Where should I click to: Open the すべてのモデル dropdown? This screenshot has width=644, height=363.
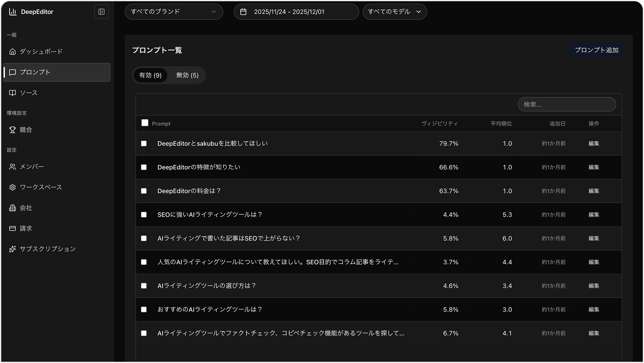(x=395, y=12)
